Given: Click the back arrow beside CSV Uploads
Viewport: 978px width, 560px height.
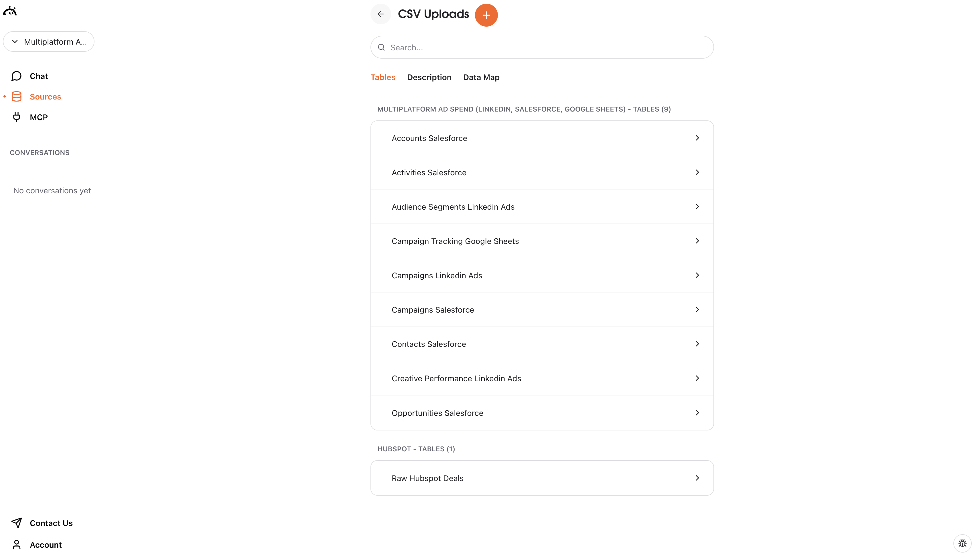Looking at the screenshot, I should 380,14.
